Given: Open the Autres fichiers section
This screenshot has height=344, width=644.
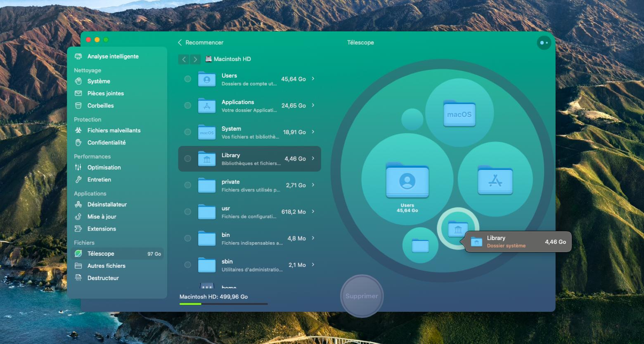Looking at the screenshot, I should (x=117, y=266).
